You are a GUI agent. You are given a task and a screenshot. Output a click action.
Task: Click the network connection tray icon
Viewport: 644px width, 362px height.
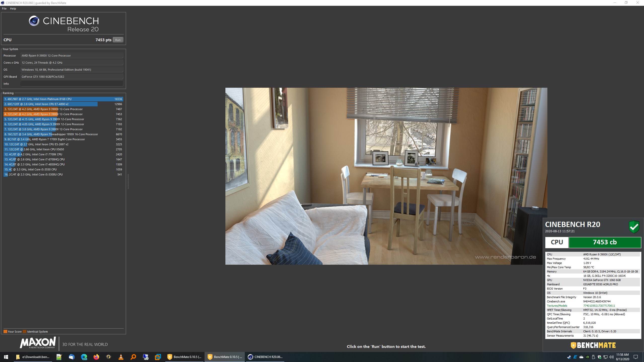605,357
